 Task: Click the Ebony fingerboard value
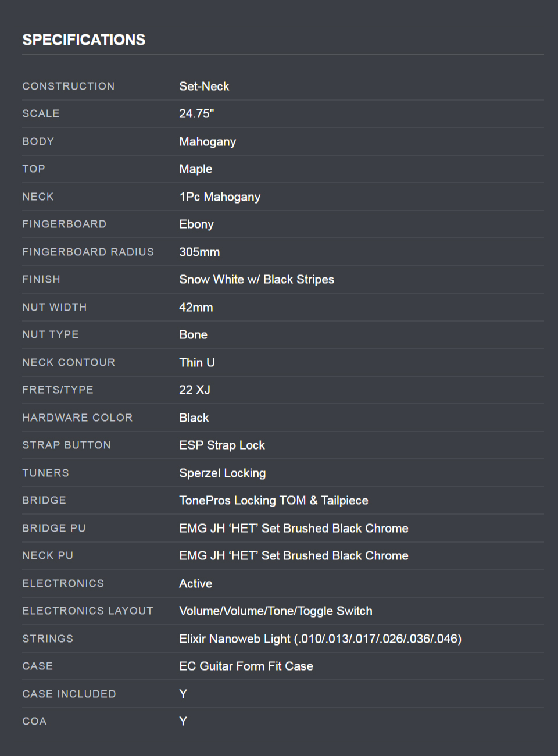tap(196, 224)
